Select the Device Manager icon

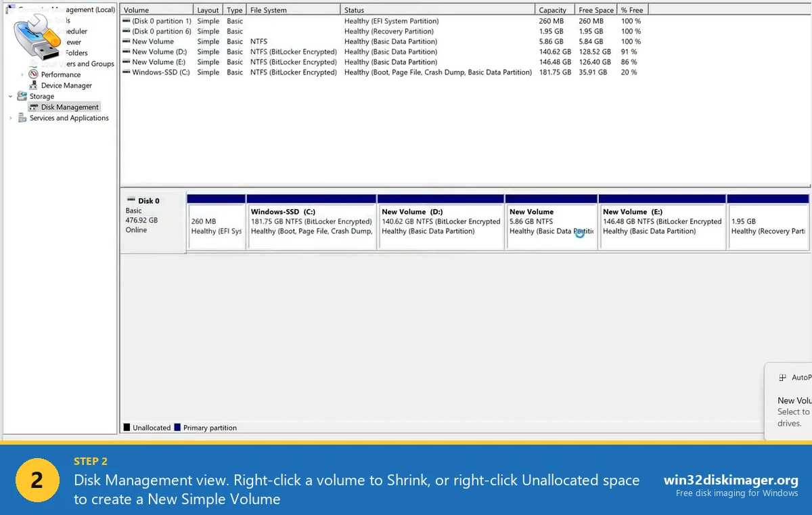(32, 85)
